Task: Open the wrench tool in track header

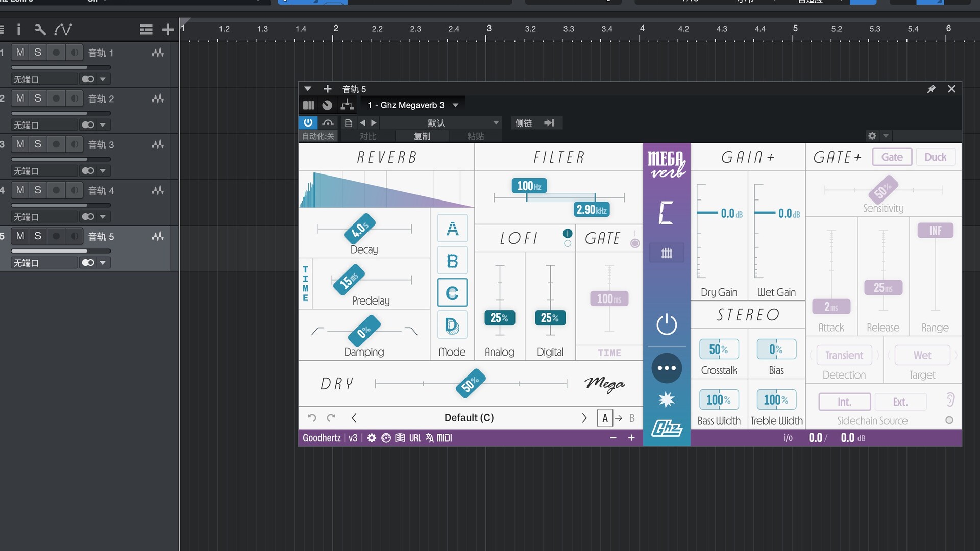Action: (x=40, y=30)
